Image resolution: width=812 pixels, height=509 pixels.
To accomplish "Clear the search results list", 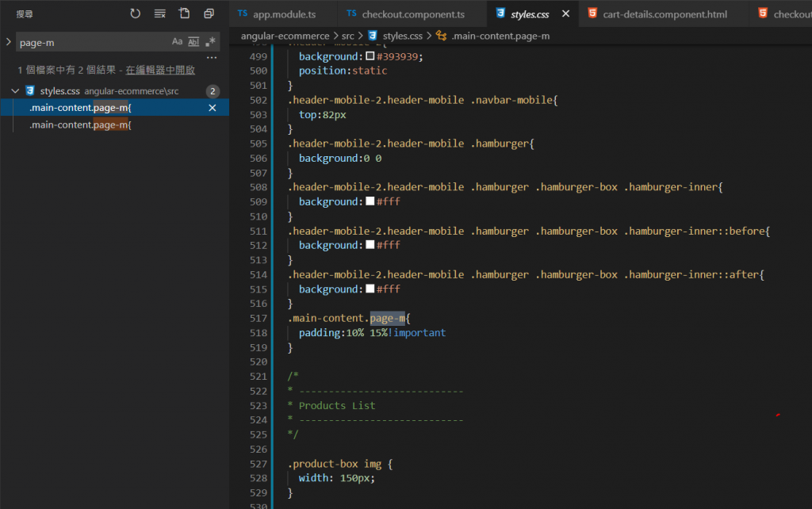I will click(x=160, y=13).
